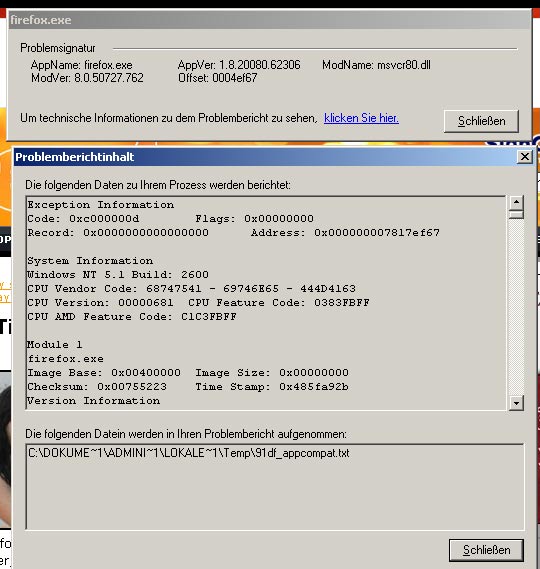Click the lower Schließen button in Problemberichtinhalt
Screen dimensions: 540x569
point(486,550)
